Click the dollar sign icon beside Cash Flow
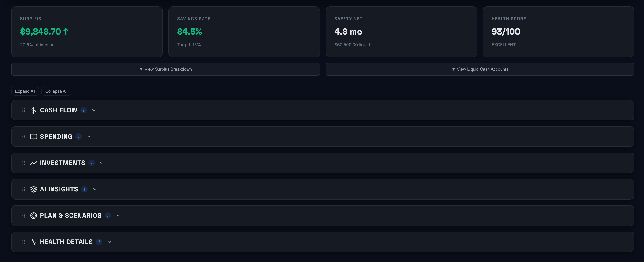The width and height of the screenshot is (644, 262). (33, 110)
